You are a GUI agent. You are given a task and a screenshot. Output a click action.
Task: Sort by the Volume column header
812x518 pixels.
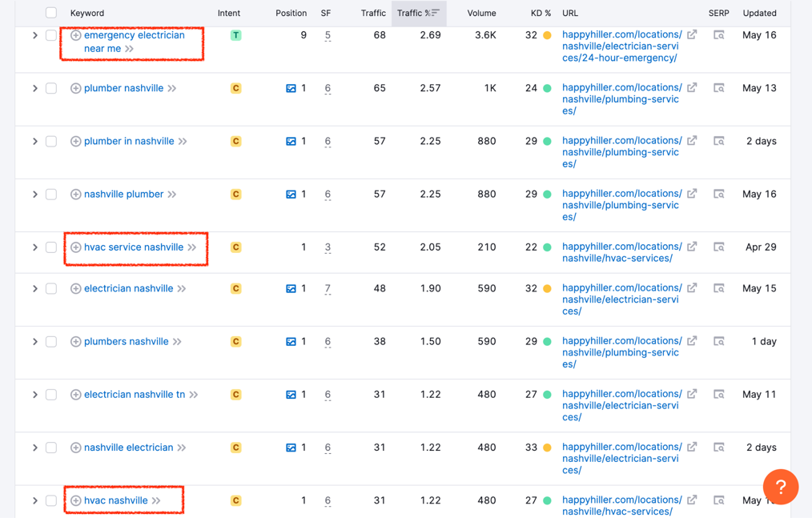point(481,13)
